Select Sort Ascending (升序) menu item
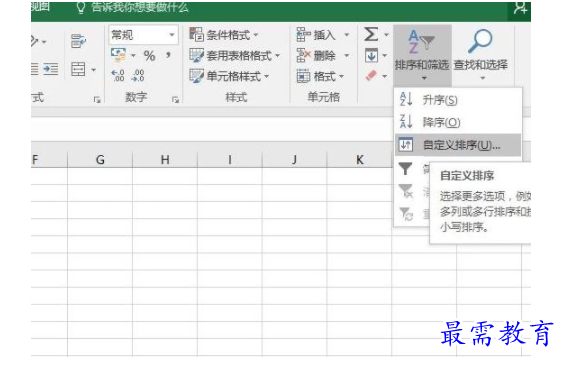Image resolution: width=562 pixels, height=365 pixels. [x=458, y=100]
